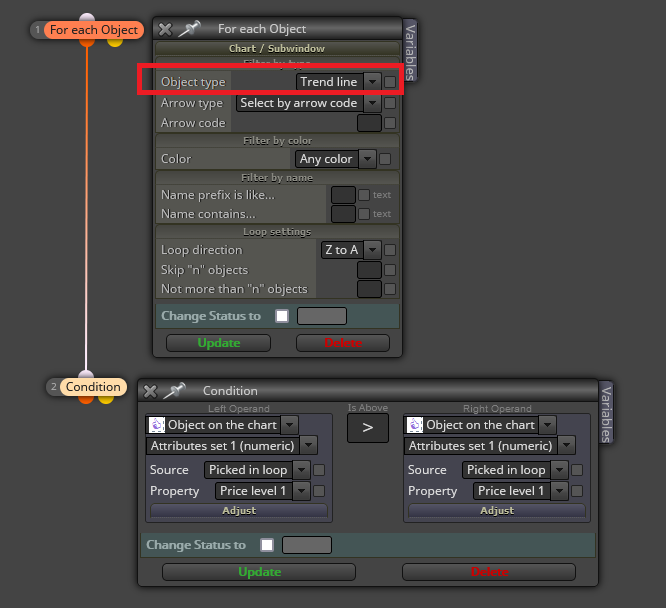This screenshot has width=666, height=608.
Task: Select the 'Condition' block node
Action: click(x=93, y=387)
